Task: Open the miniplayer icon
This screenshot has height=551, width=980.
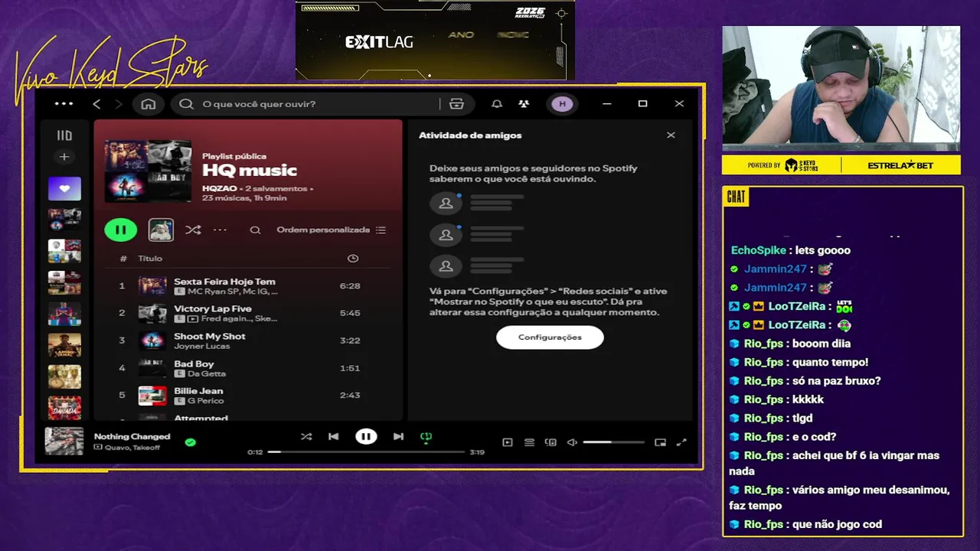Action: 660,442
